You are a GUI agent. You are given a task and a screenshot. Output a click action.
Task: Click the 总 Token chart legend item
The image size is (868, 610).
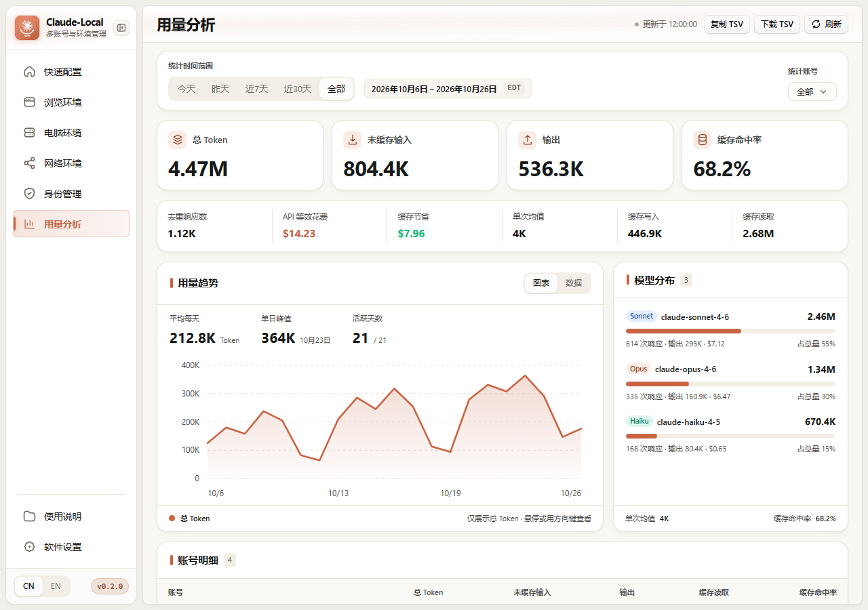tap(189, 518)
